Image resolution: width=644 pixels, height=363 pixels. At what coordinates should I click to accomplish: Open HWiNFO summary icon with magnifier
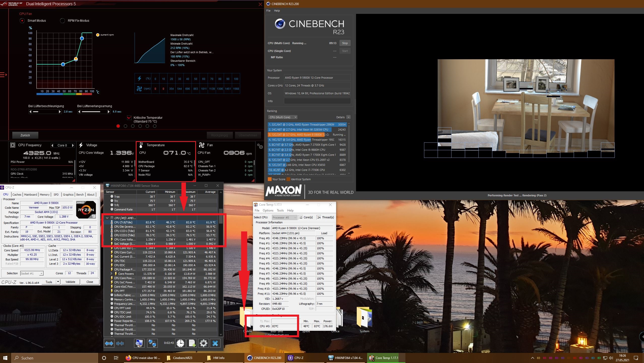139,343
